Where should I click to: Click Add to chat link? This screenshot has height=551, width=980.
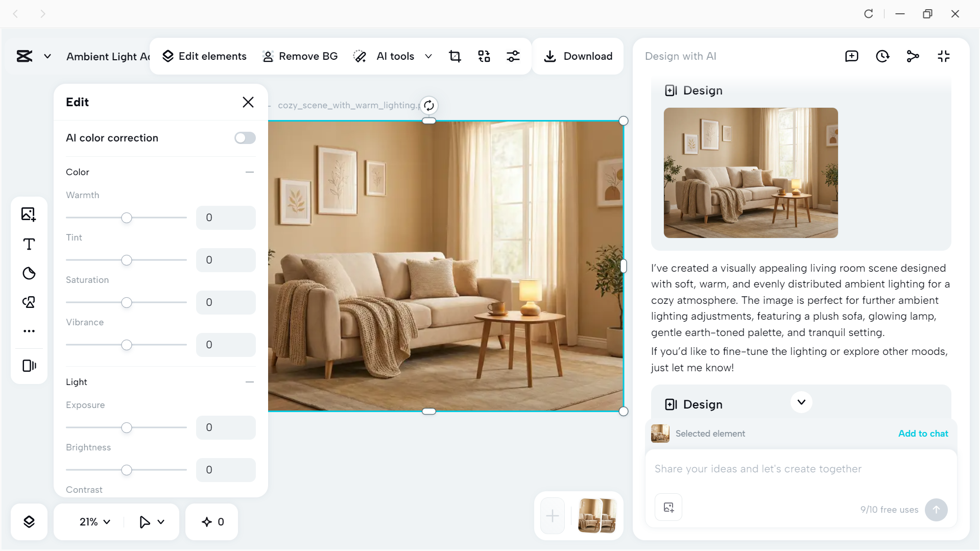[x=922, y=433]
